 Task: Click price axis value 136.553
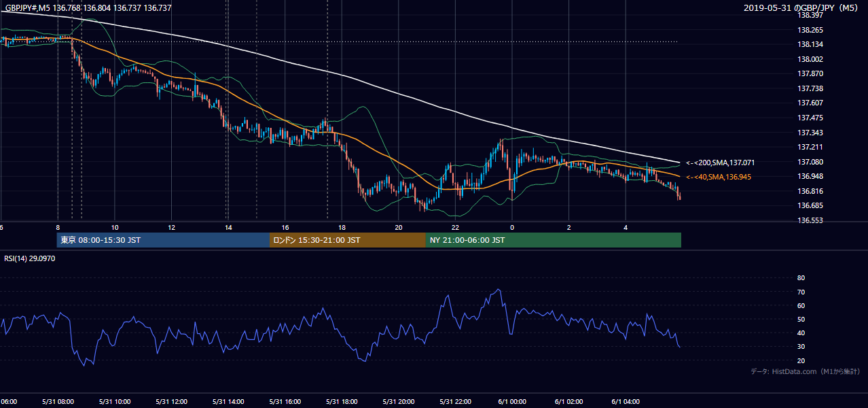[x=810, y=220]
